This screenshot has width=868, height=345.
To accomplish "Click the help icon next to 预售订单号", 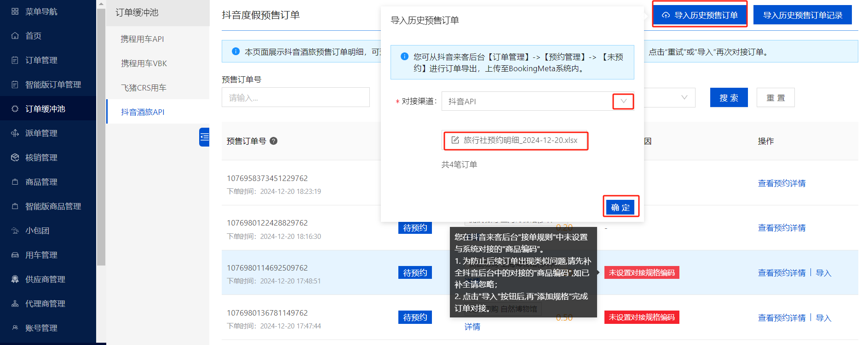I will (x=273, y=141).
